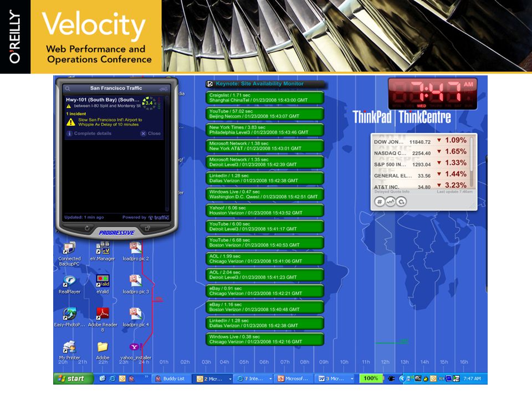Expand the 2 Micr... taskbar group
532x399 pixels.
tap(230, 379)
